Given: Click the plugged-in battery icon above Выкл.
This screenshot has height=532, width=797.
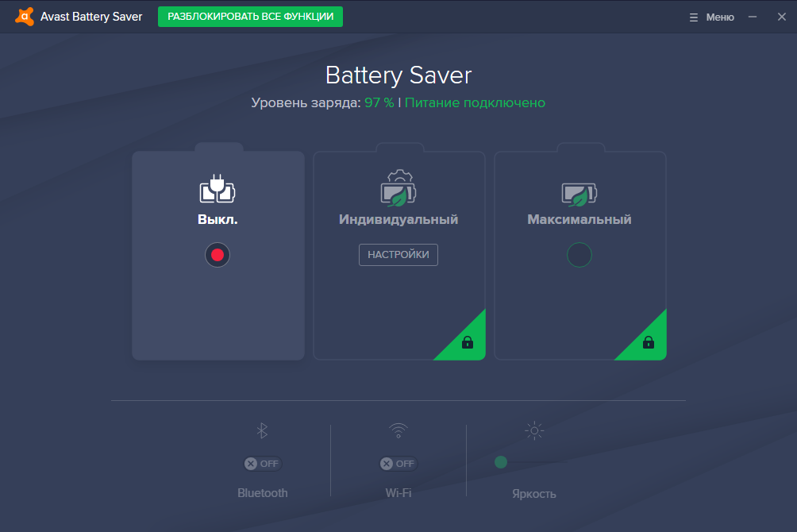Looking at the screenshot, I should (x=218, y=189).
